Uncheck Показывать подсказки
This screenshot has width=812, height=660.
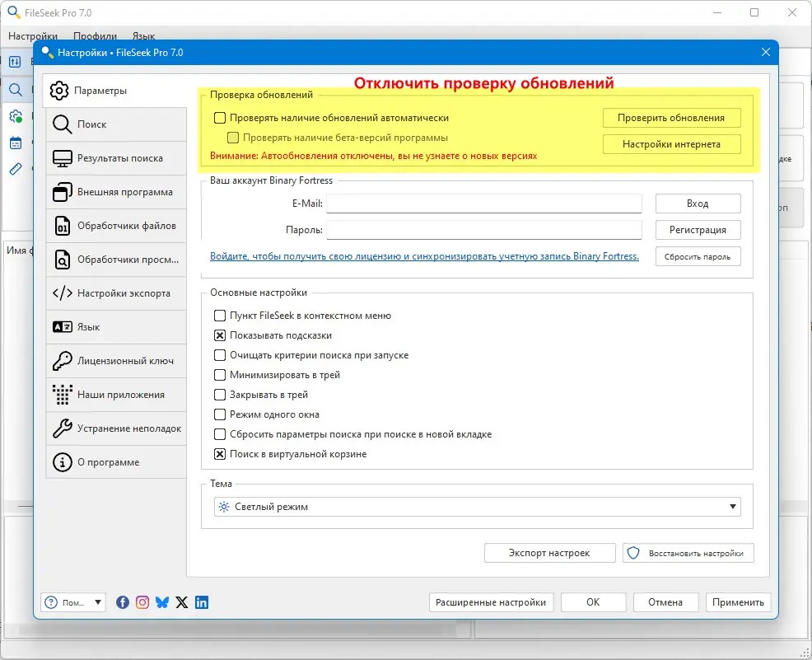click(220, 335)
